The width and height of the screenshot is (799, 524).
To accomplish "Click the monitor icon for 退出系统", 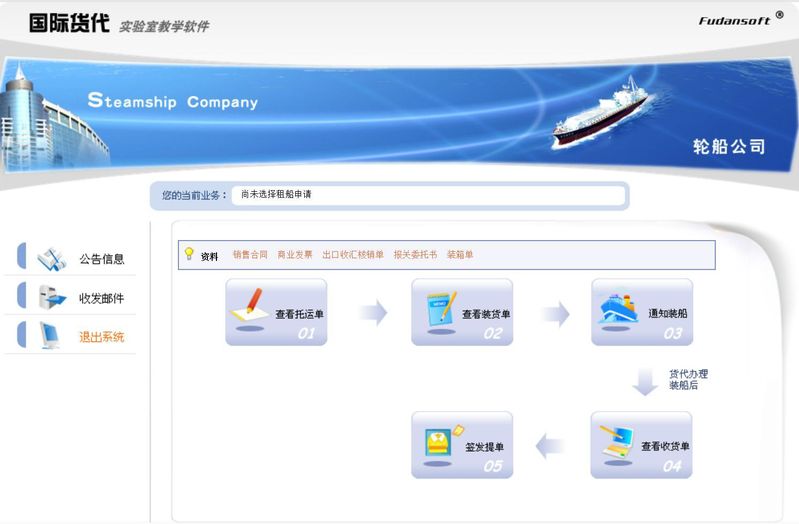I will (50, 336).
